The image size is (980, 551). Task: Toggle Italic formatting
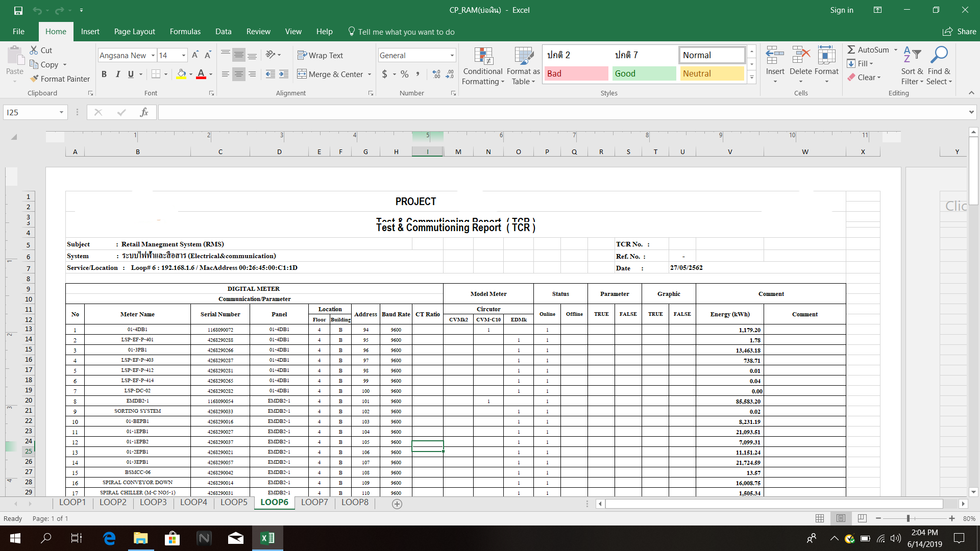tap(117, 74)
